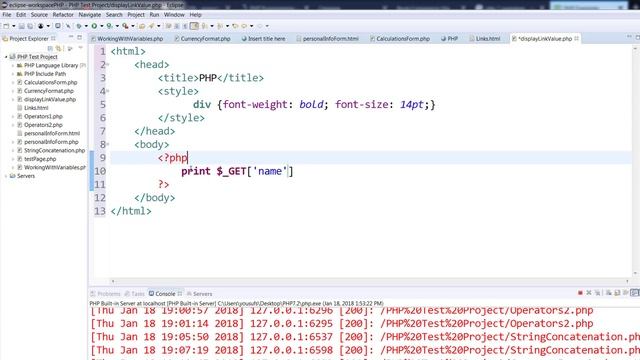Open the Source menu
The image size is (640, 360).
click(39, 15)
